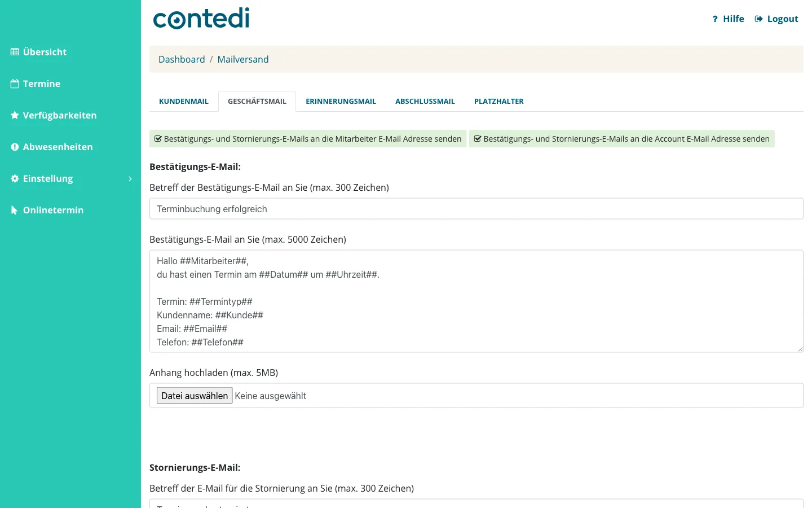
Task: Click the Abwesenheiten exclamation icon
Action: click(x=15, y=147)
